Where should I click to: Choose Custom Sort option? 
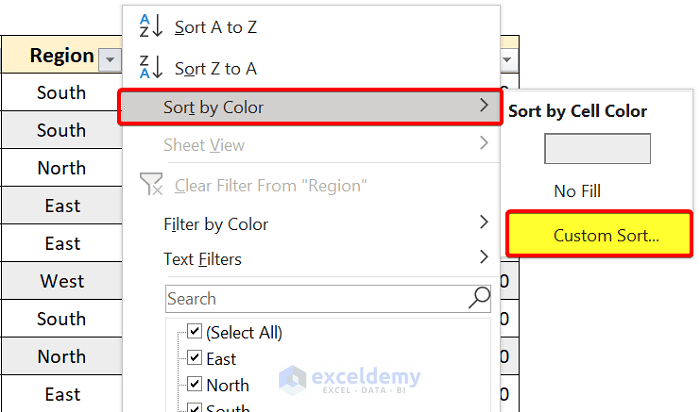[598, 235]
